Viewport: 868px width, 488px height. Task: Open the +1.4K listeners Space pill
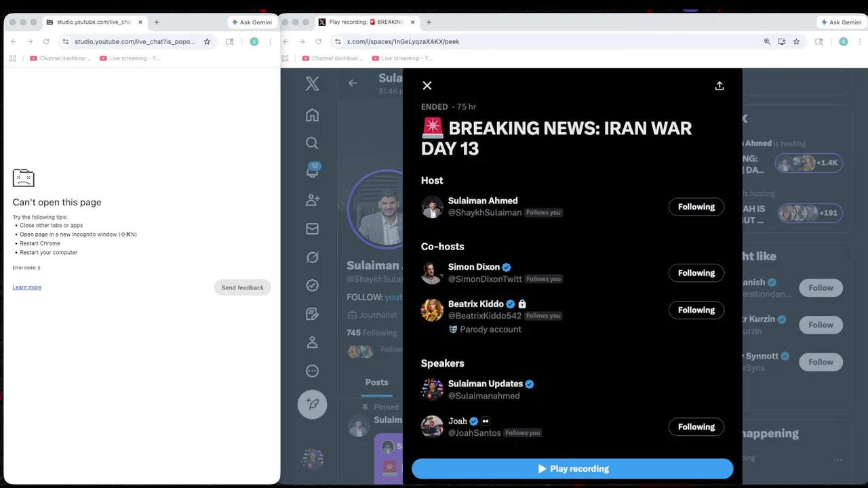click(809, 163)
